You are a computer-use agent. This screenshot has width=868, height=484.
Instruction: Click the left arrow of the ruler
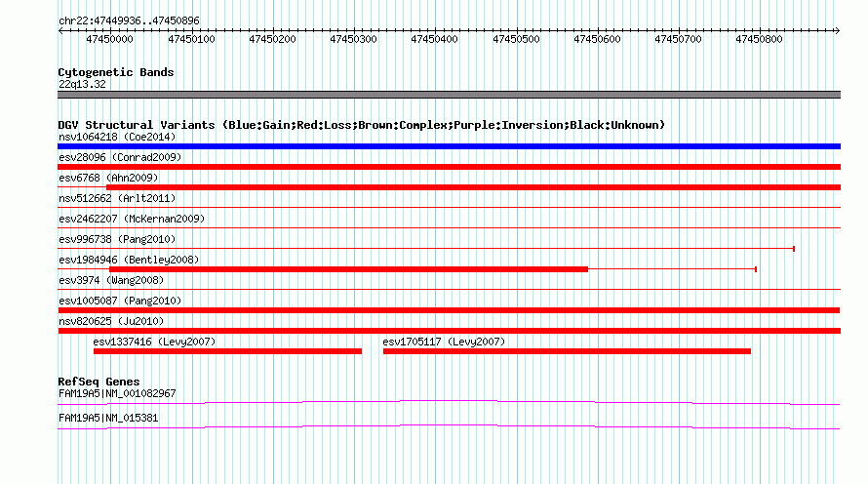[60, 30]
